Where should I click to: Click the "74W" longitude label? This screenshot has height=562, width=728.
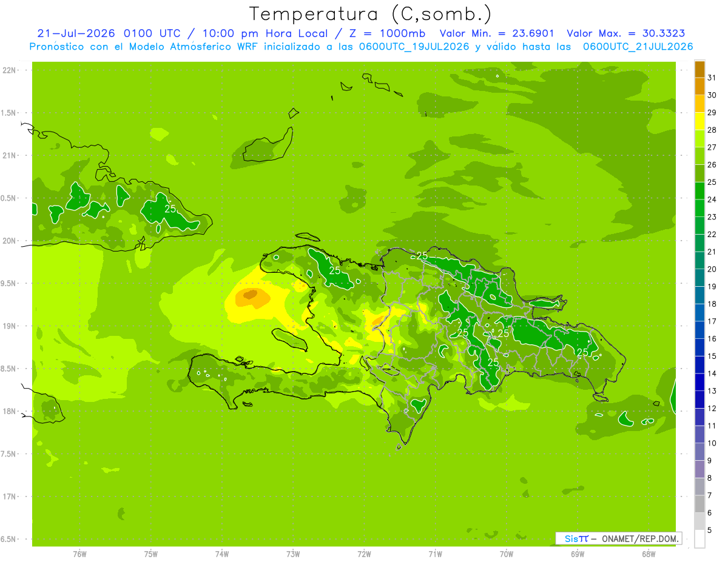point(222,554)
